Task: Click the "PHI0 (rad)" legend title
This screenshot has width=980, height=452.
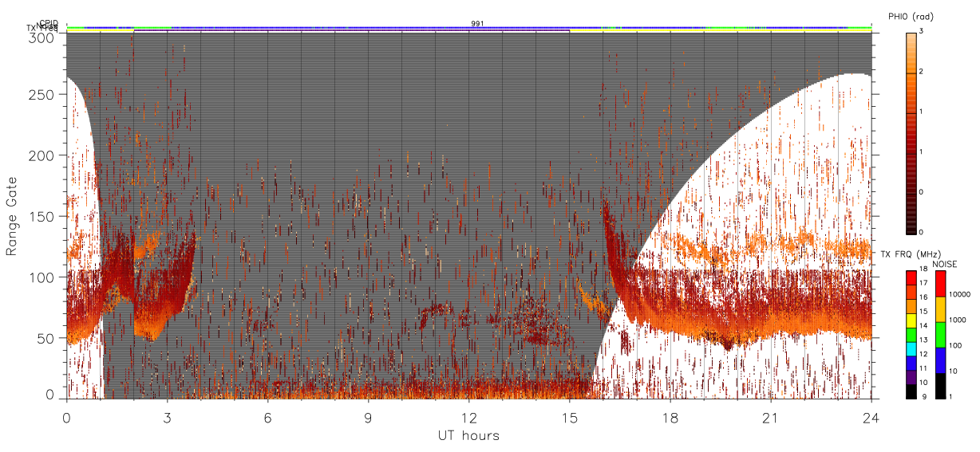Action: pos(911,16)
